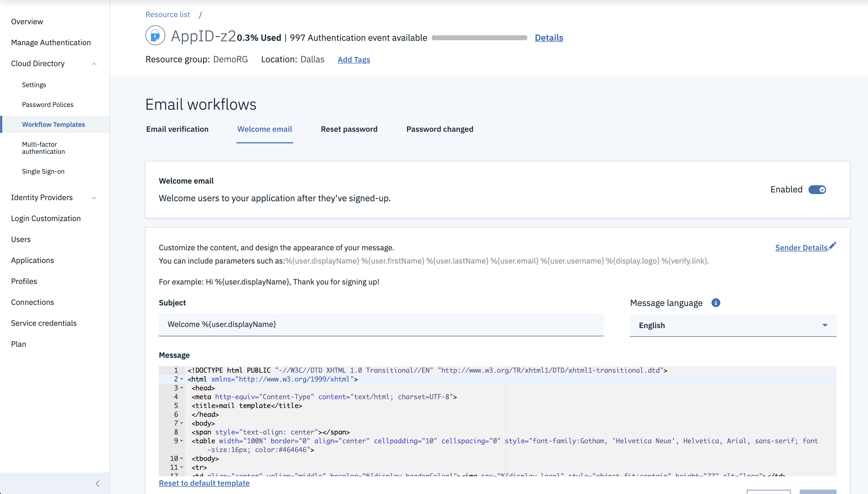The height and width of the screenshot is (494, 868).
Task: Click the Resource list breadcrumb link
Action: [x=168, y=15]
